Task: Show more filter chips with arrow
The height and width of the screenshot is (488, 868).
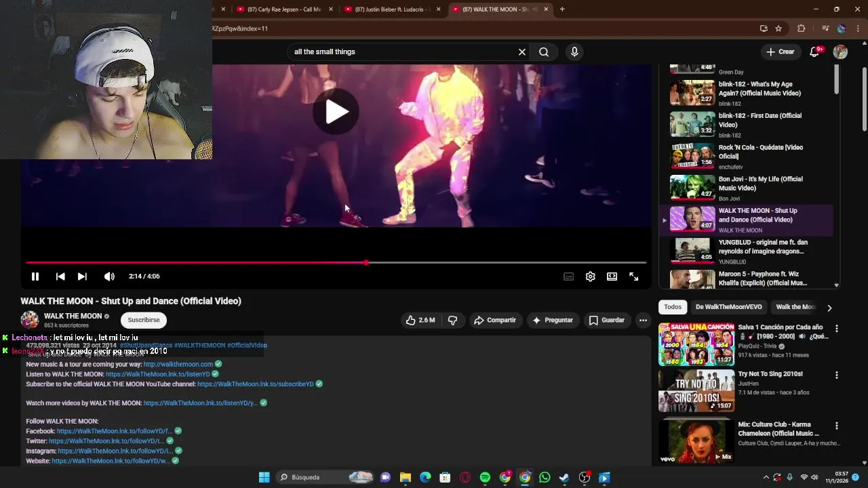Action: [829, 308]
